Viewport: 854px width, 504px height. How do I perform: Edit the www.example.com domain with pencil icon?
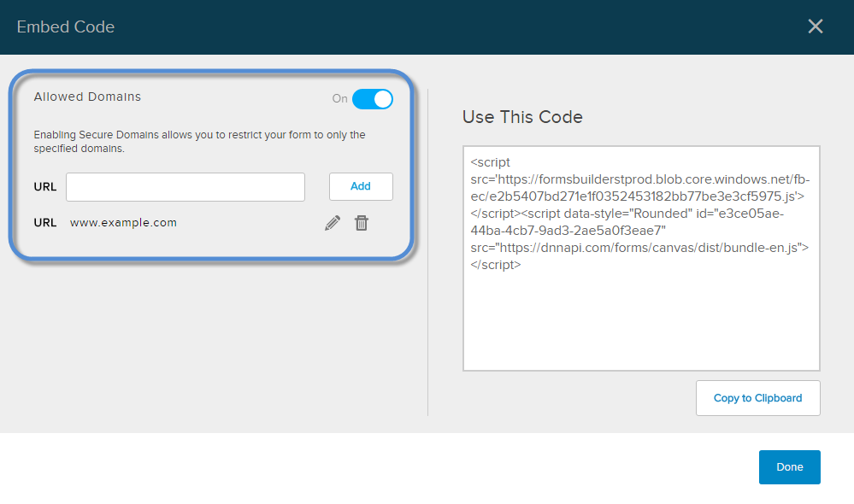[333, 223]
